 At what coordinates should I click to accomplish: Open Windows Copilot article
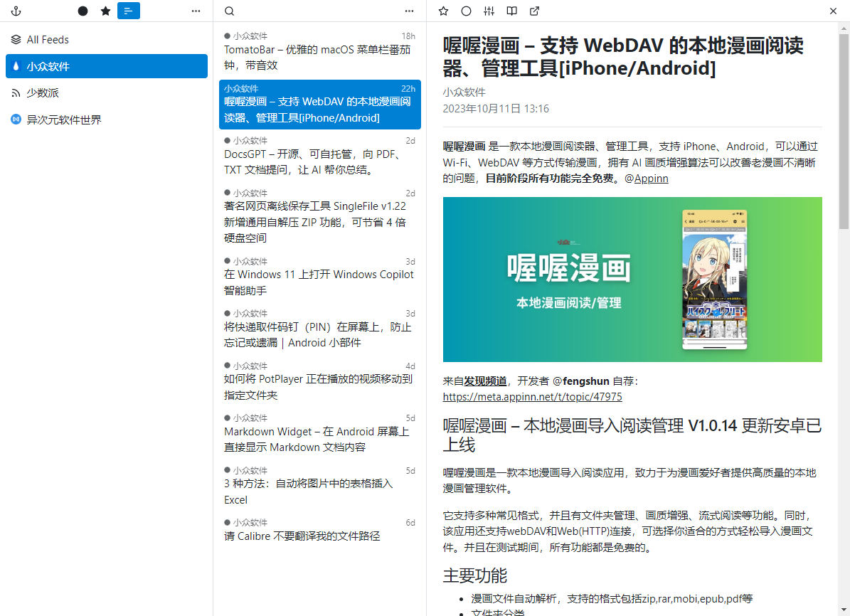pos(320,277)
